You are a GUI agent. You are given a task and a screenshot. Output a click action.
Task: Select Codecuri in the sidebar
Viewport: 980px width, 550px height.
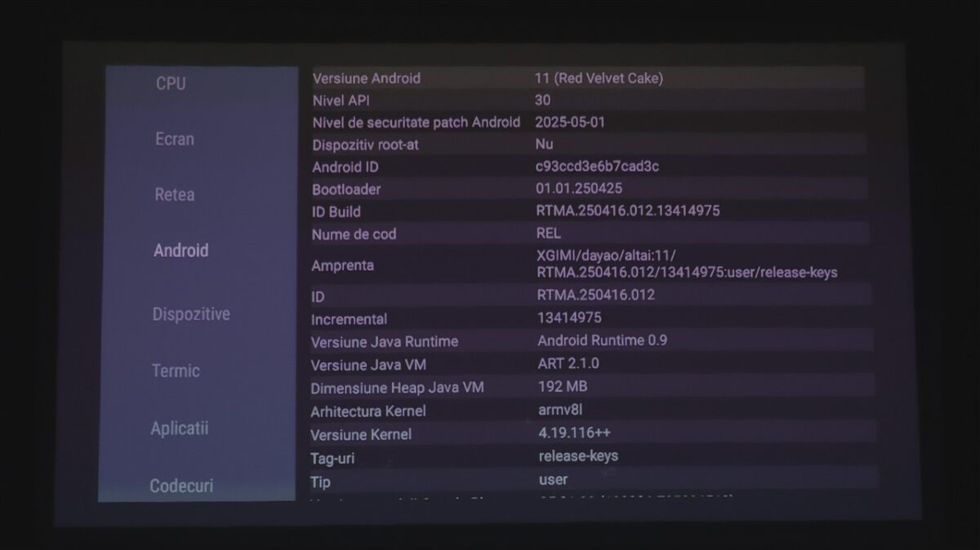181,486
